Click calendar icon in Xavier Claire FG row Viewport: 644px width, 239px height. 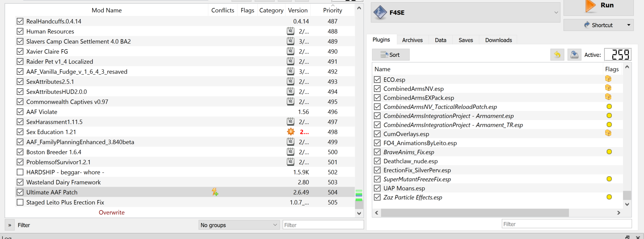(290, 51)
